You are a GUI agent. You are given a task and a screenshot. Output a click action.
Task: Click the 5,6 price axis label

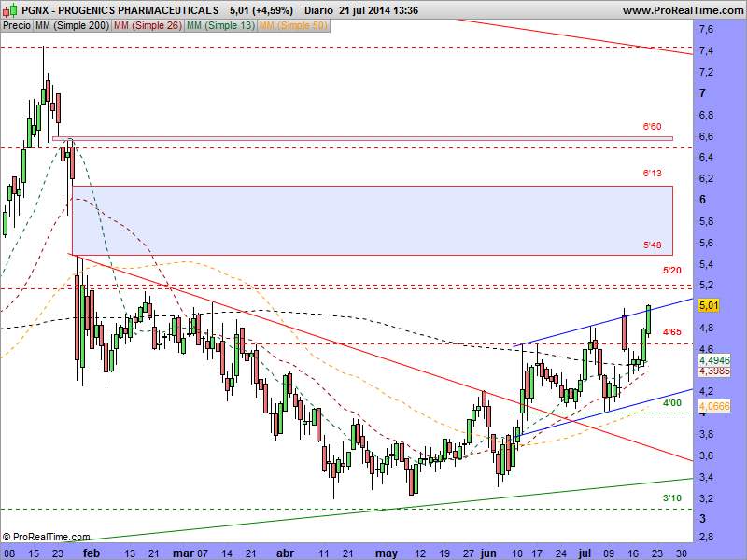[707, 244]
